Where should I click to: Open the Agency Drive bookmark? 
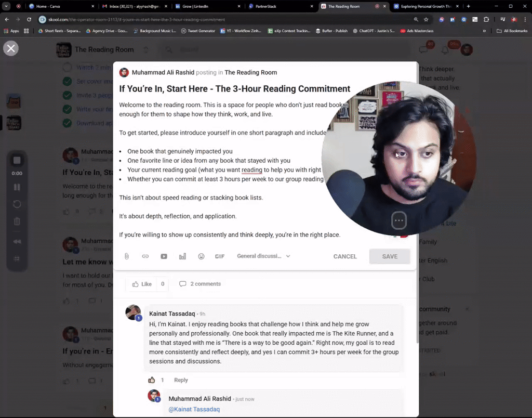point(107,31)
